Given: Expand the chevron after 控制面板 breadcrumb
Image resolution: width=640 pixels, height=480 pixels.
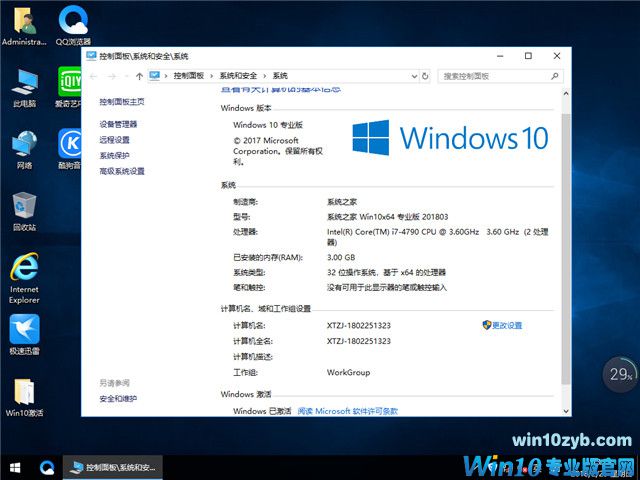Looking at the screenshot, I should pyautogui.click(x=211, y=76).
